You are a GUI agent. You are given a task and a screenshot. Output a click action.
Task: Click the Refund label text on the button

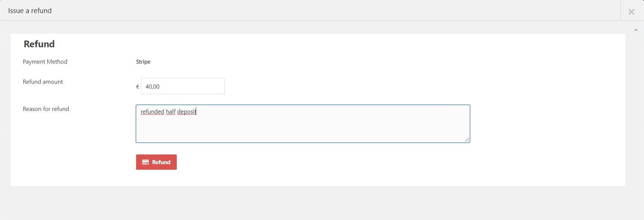click(x=161, y=162)
